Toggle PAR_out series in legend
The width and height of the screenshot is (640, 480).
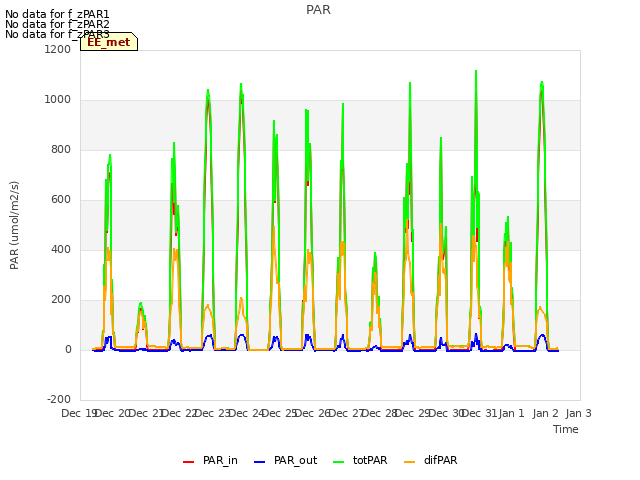(x=285, y=460)
